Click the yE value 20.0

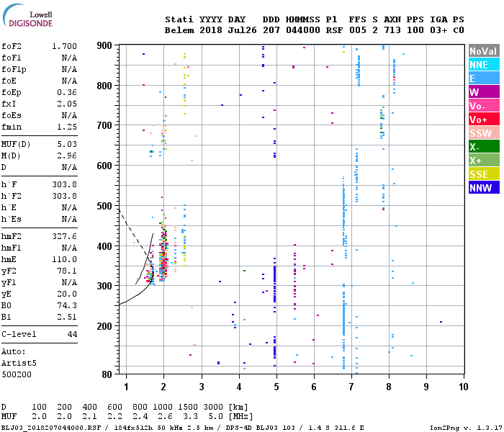tap(67, 294)
